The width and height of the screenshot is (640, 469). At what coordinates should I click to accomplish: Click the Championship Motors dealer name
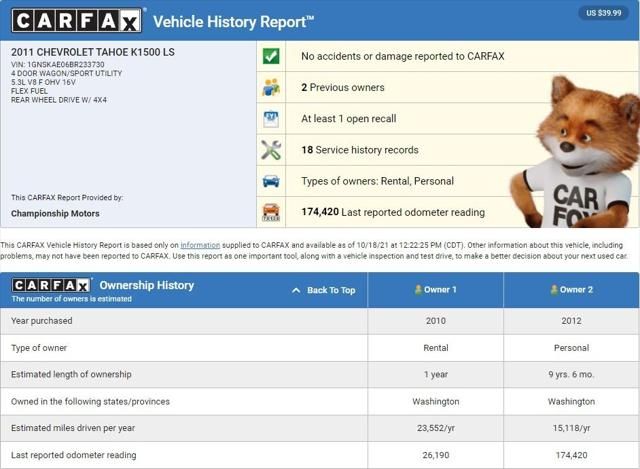[x=55, y=213]
